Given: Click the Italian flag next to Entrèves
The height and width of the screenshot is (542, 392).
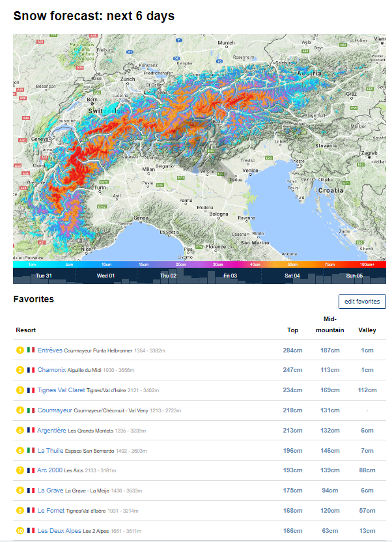Looking at the screenshot, I should [31, 350].
